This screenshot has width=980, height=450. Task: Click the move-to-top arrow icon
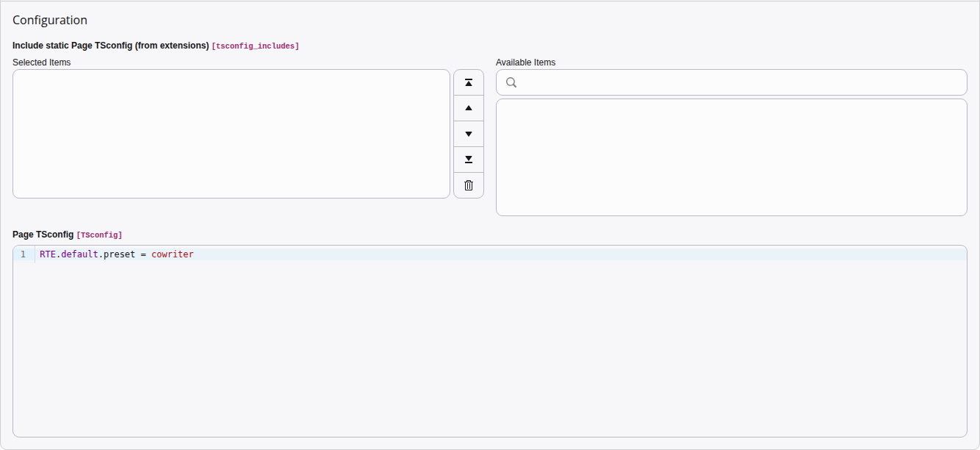point(468,82)
